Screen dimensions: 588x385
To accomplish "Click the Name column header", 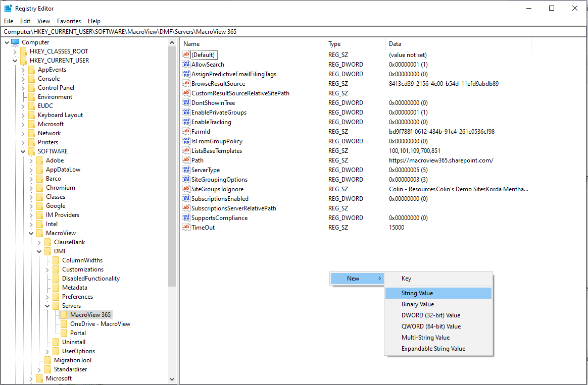I will point(253,44).
